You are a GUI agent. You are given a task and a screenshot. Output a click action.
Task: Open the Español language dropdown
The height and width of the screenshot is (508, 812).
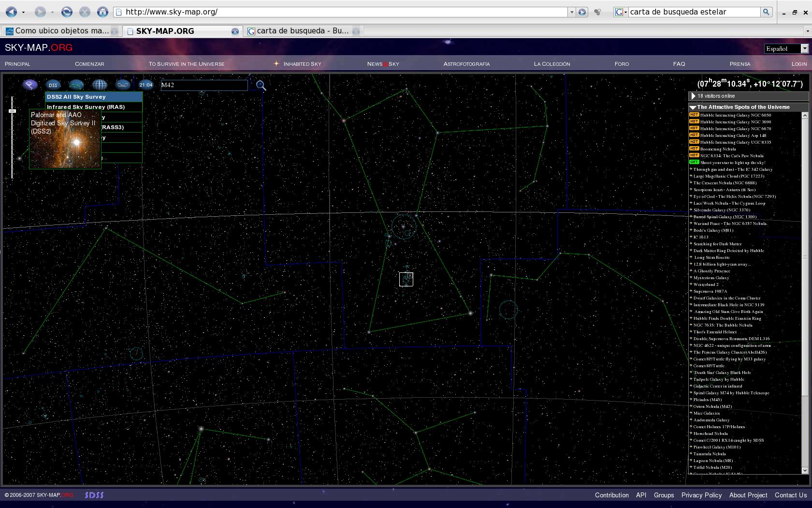[786, 48]
